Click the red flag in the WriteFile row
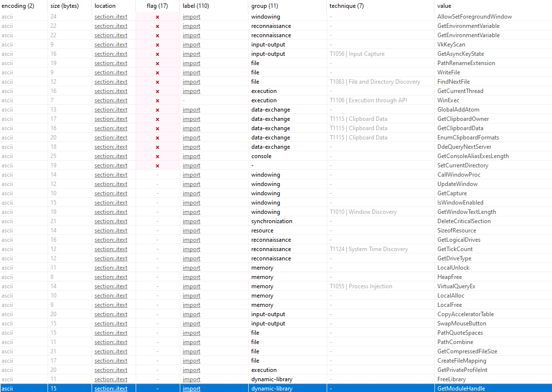 [157, 72]
